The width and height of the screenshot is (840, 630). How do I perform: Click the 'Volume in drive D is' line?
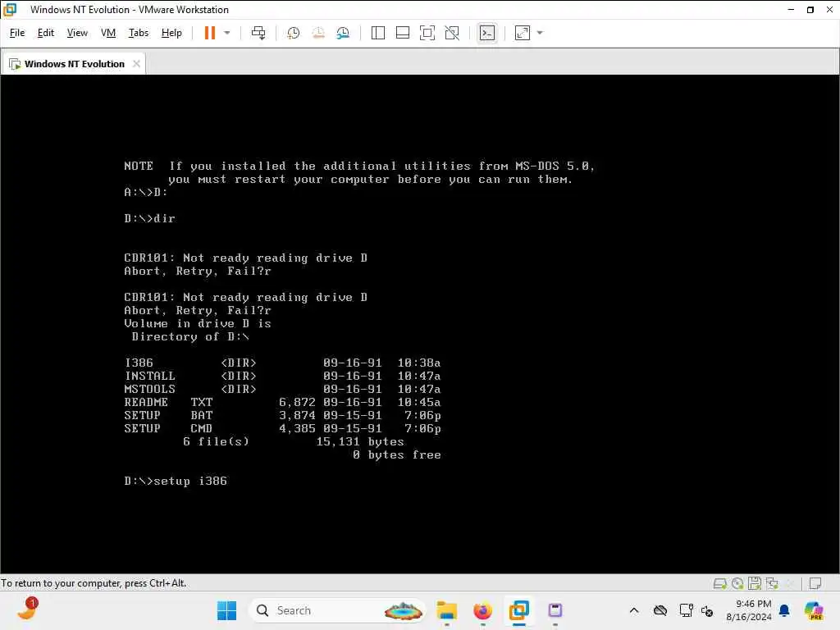(197, 323)
